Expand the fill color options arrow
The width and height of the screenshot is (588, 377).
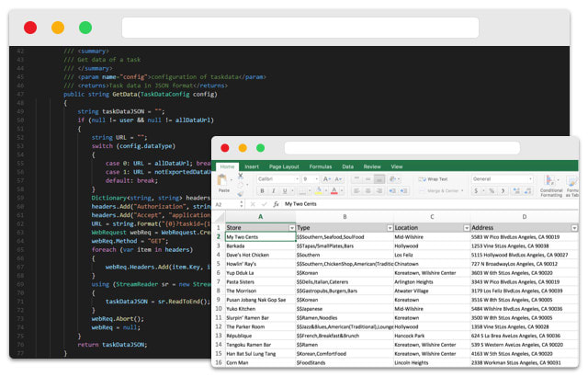326,191
